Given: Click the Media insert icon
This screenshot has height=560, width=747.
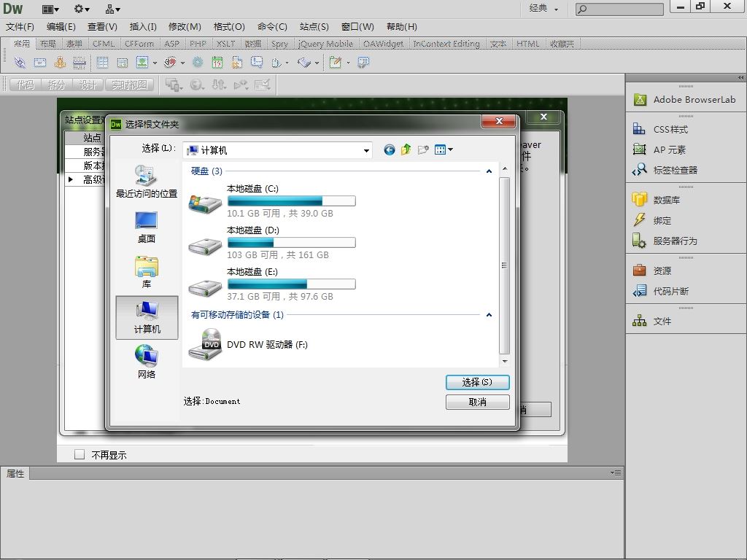Looking at the screenshot, I should 170,63.
